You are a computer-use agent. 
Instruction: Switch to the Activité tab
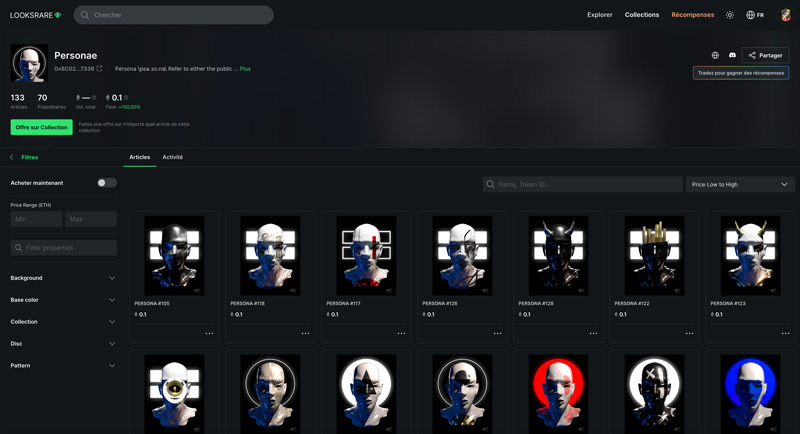(172, 157)
